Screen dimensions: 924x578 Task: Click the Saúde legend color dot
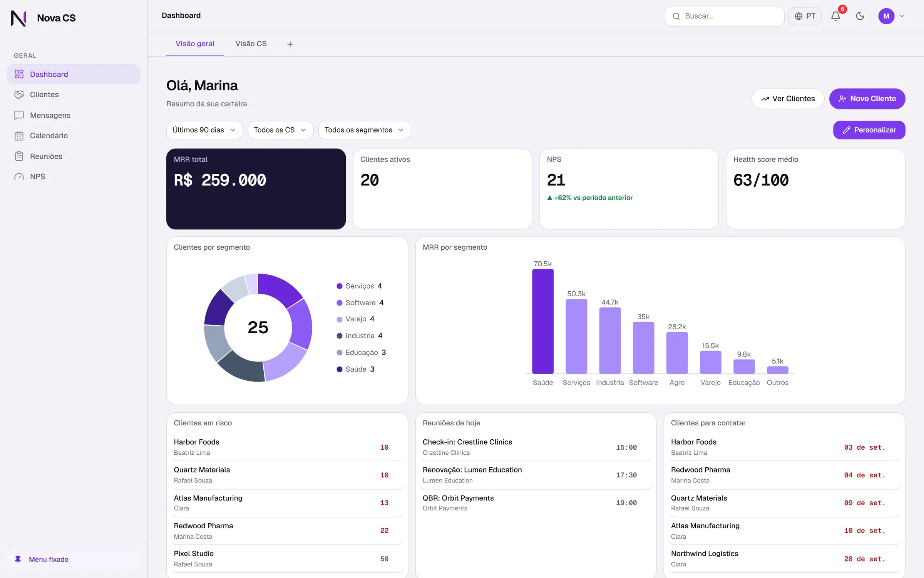339,370
